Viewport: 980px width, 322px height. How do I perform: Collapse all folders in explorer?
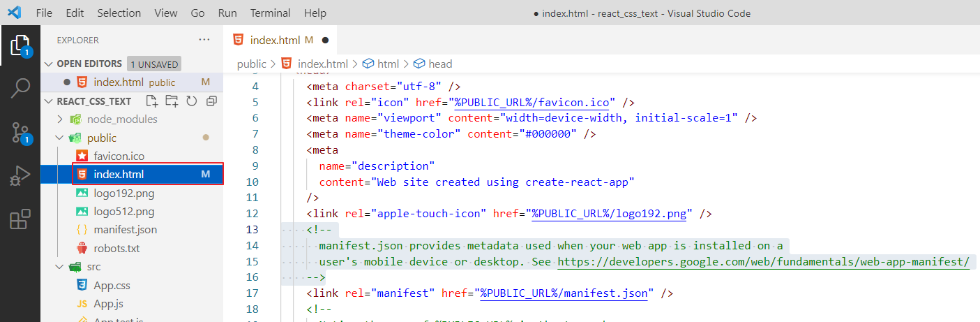tap(212, 101)
